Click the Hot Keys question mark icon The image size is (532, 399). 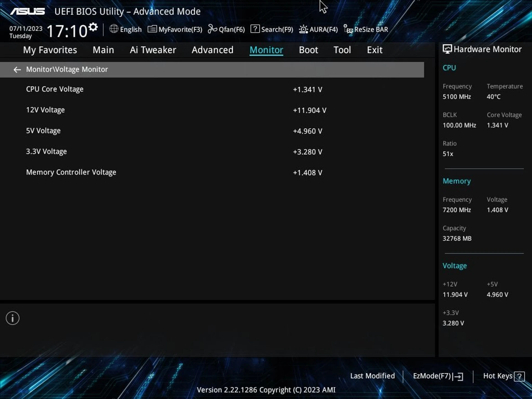point(519,377)
